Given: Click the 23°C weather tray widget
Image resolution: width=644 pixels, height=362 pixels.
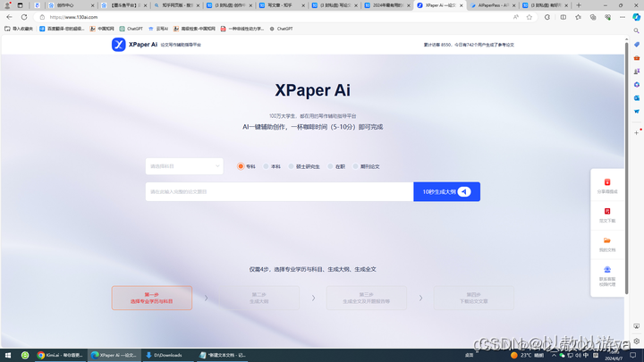Looking at the screenshot, I should [x=527, y=355].
